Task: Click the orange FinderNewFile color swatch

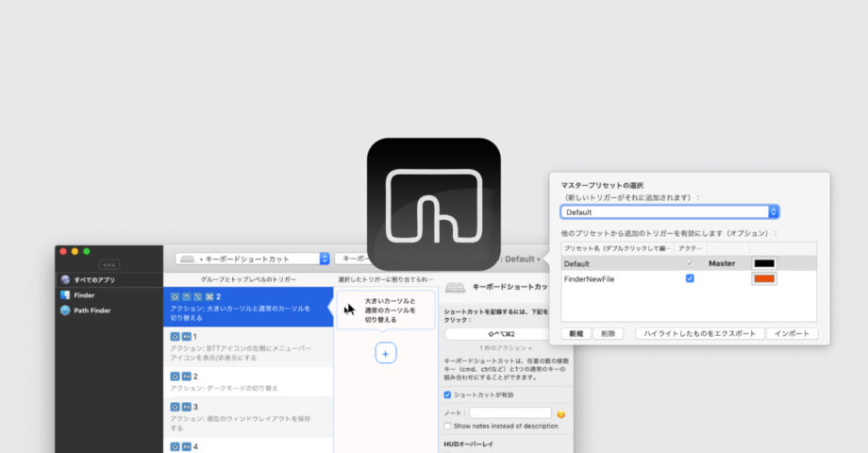Action: pyautogui.click(x=763, y=278)
